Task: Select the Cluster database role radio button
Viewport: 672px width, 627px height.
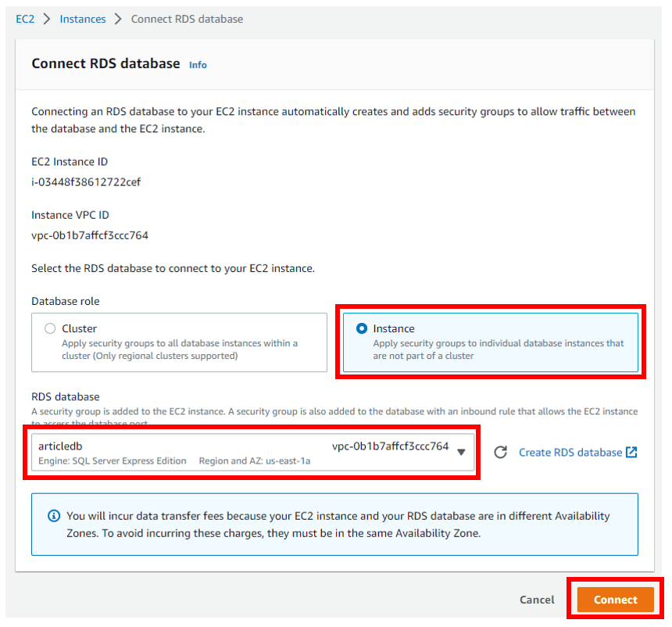Action: [50, 329]
